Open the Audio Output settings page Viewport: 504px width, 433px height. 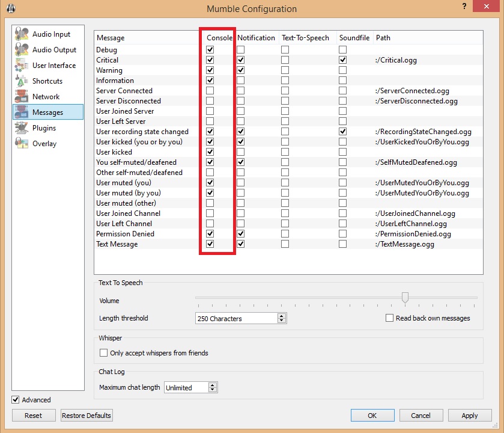point(48,49)
